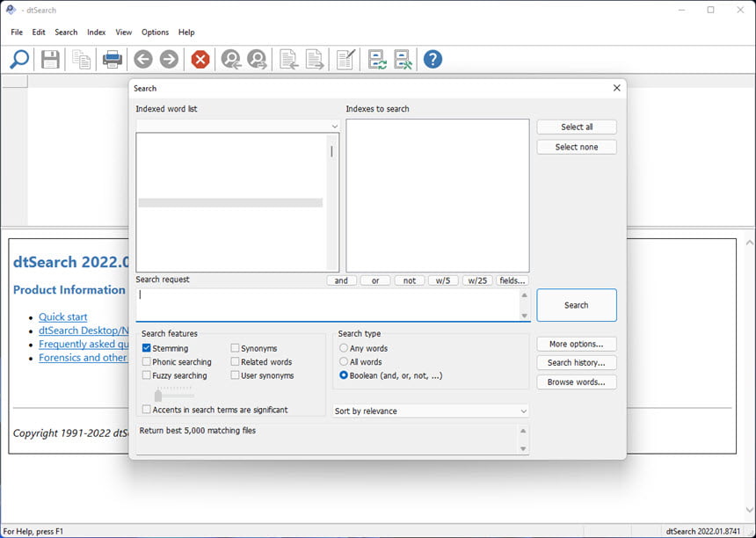The image size is (756, 538).
Task: Disable the Stemming checkbox
Action: point(147,347)
